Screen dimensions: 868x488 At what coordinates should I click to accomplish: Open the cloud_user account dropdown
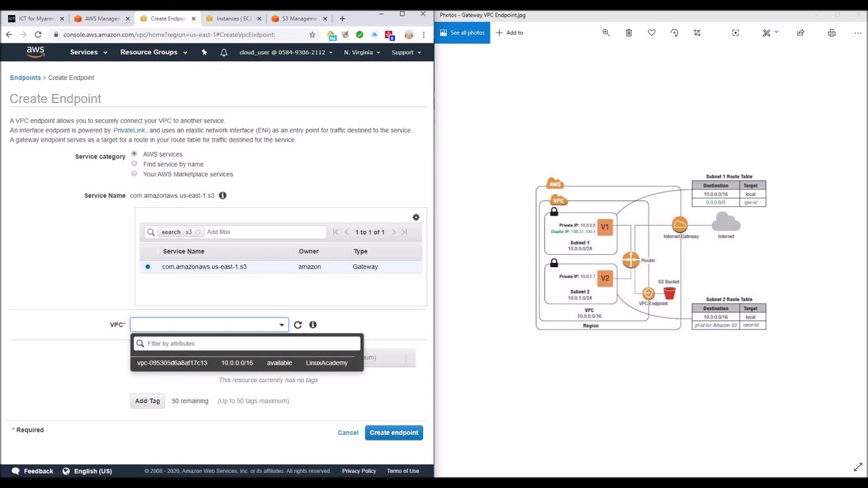point(285,52)
